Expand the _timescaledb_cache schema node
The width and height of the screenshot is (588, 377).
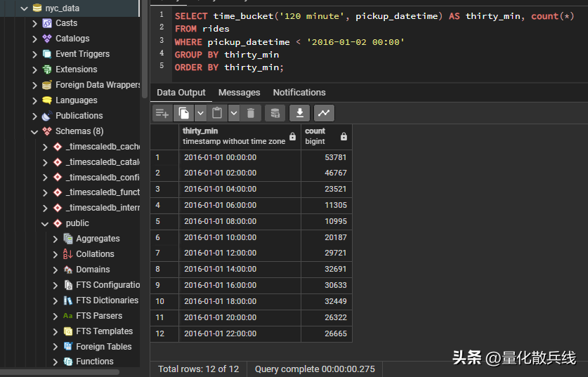(x=45, y=147)
